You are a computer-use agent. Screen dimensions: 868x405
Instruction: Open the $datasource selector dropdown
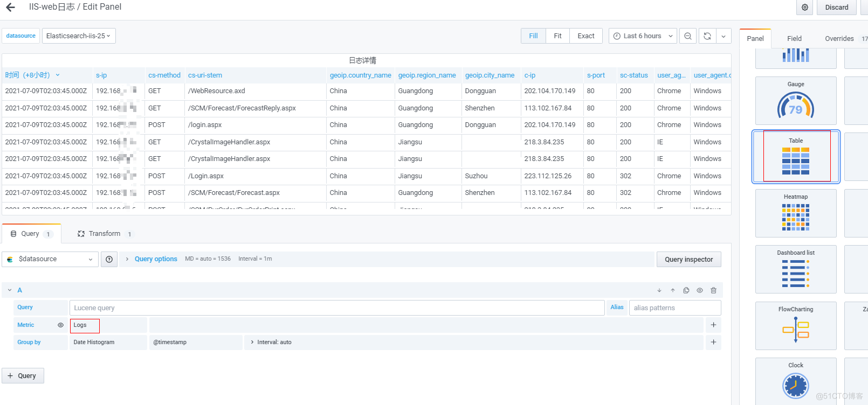pyautogui.click(x=50, y=259)
